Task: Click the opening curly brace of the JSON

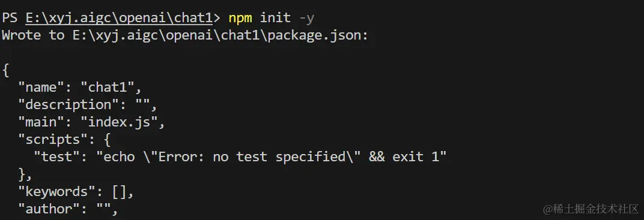Action: coord(6,71)
